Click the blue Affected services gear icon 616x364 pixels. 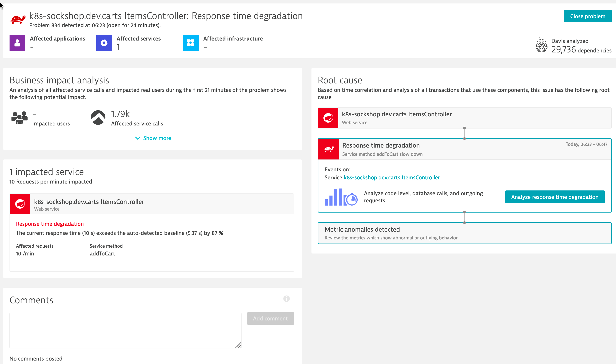coord(104,43)
